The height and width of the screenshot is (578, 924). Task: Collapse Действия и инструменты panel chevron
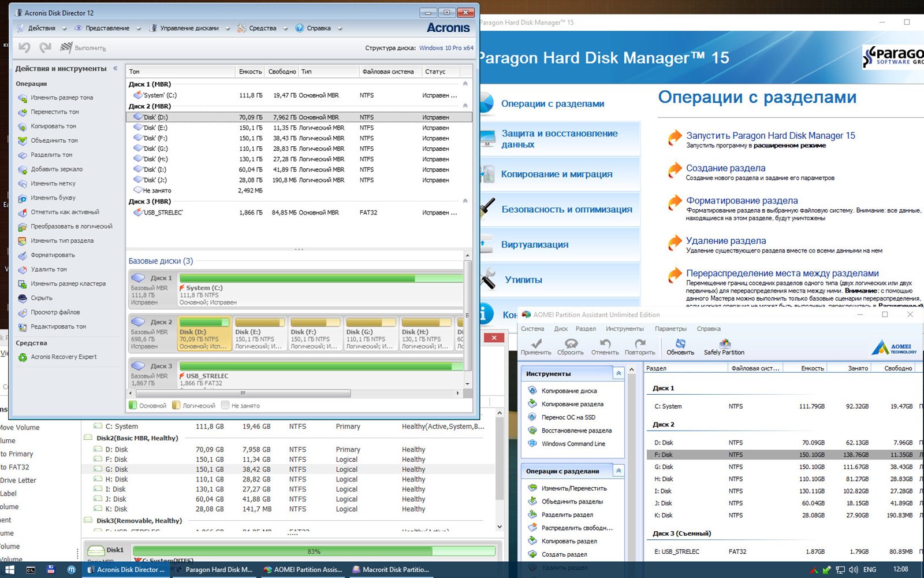[115, 68]
